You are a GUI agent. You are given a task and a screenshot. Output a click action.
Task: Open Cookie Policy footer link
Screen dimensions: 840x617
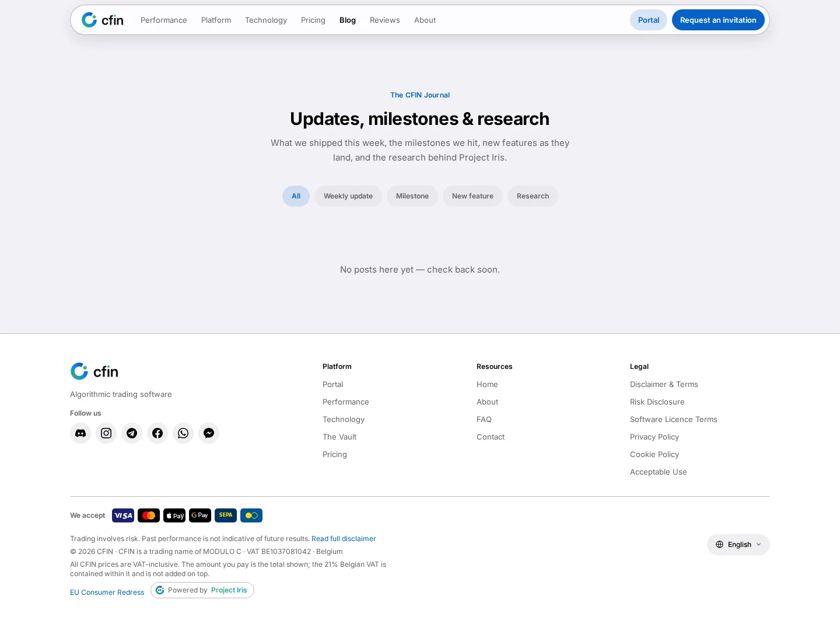point(654,454)
